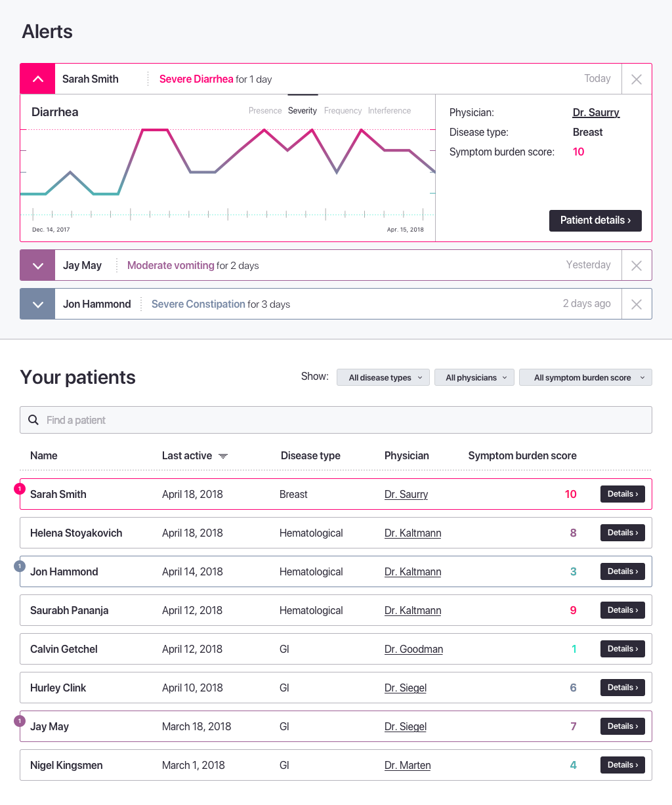
Task: Dismiss the Jon Hammond constipation alert
Action: point(636,304)
